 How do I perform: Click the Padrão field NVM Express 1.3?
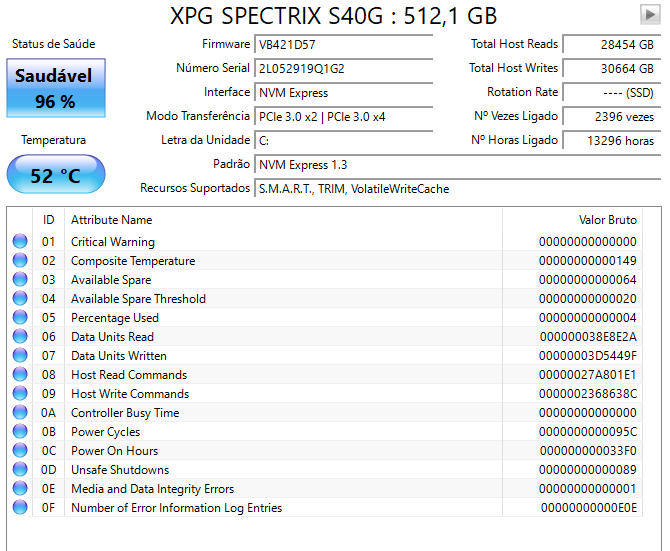tap(458, 165)
